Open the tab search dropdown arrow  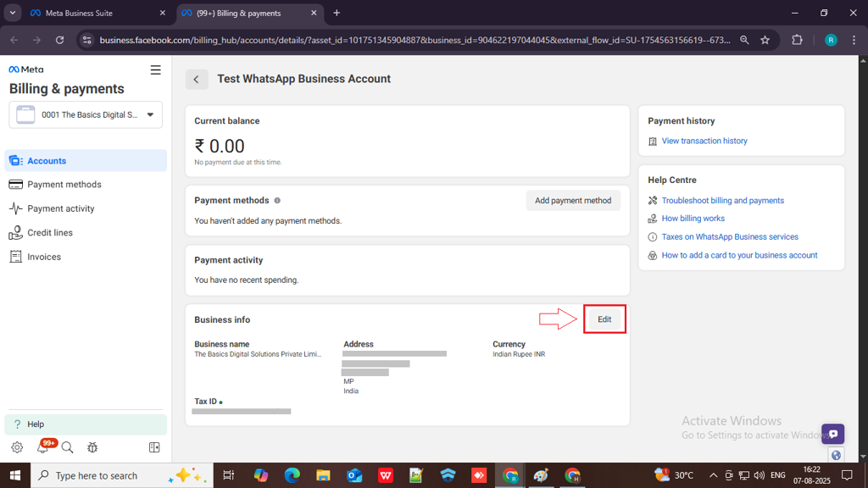[12, 13]
